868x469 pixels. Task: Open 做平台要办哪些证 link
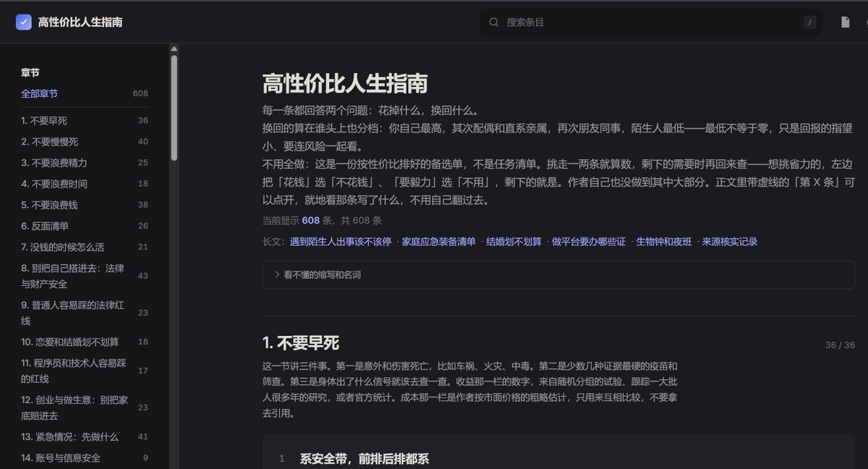point(589,242)
